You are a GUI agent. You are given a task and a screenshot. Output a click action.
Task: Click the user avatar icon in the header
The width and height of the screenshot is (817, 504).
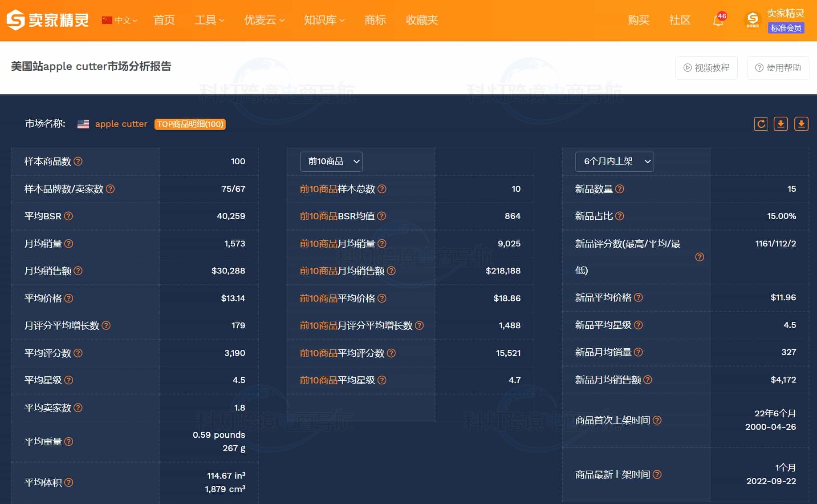(752, 20)
